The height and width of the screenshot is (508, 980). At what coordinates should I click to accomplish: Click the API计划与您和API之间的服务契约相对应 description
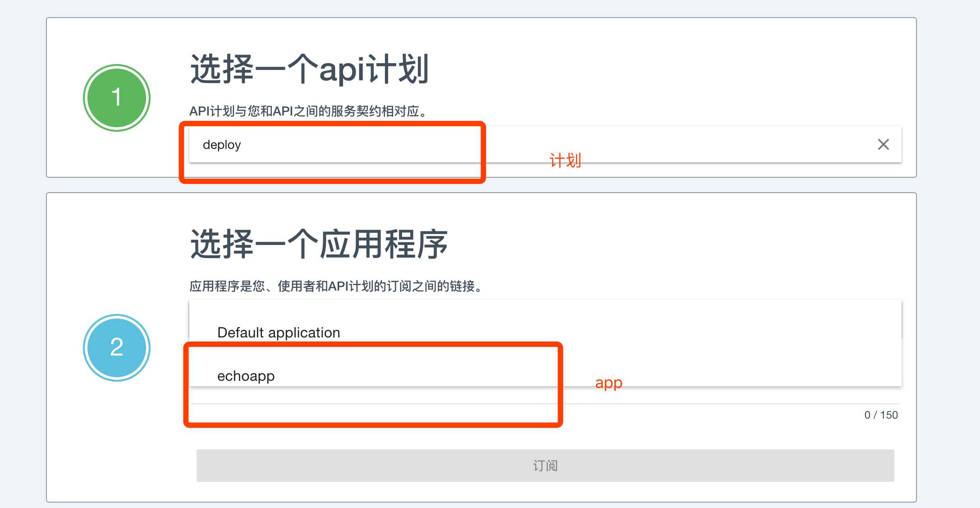pyautogui.click(x=308, y=111)
